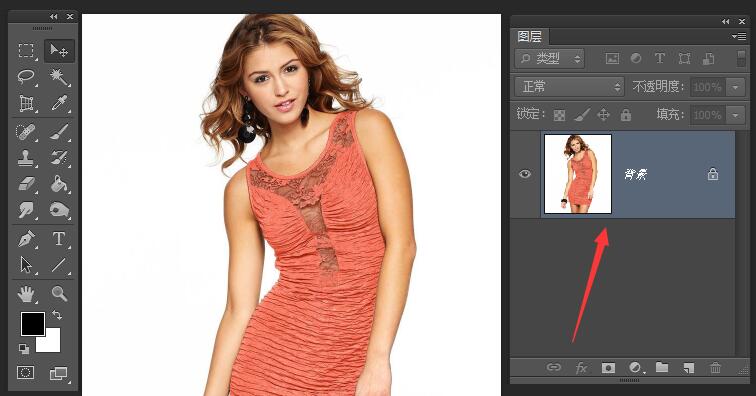Screen dimensions: 756x396
Task: Click the Hand tool
Action: click(x=26, y=293)
